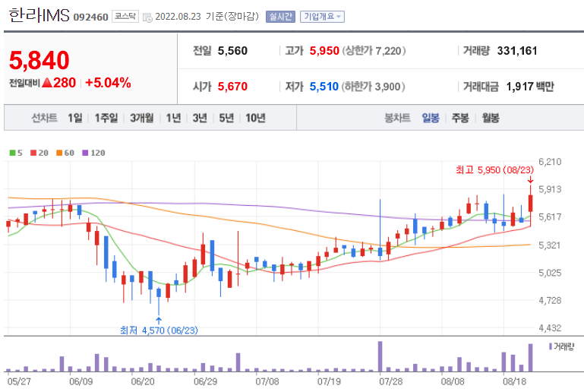Viewport: 584px width, 392px height.
Task: Select the 1년 line chart tab
Action: (x=174, y=118)
